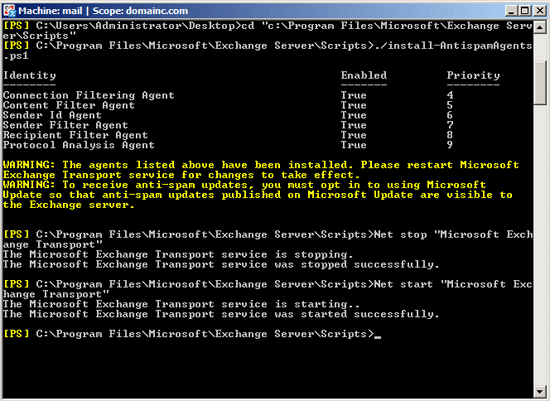Image resolution: width=550 pixels, height=401 pixels.
Task: Click priority value 4
Action: click(x=450, y=95)
